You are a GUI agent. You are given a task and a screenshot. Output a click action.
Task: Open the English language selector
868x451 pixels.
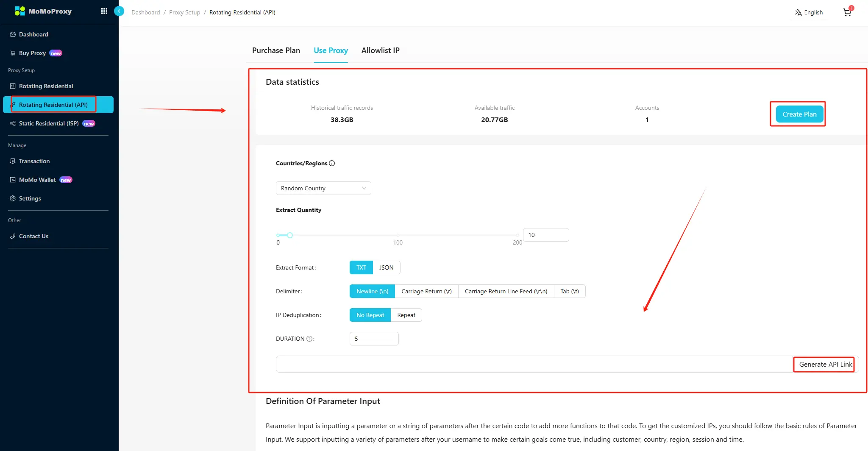813,12
